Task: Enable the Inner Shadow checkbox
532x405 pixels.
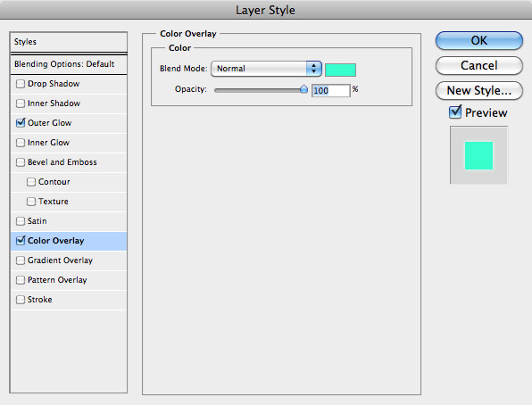Action: [x=21, y=103]
